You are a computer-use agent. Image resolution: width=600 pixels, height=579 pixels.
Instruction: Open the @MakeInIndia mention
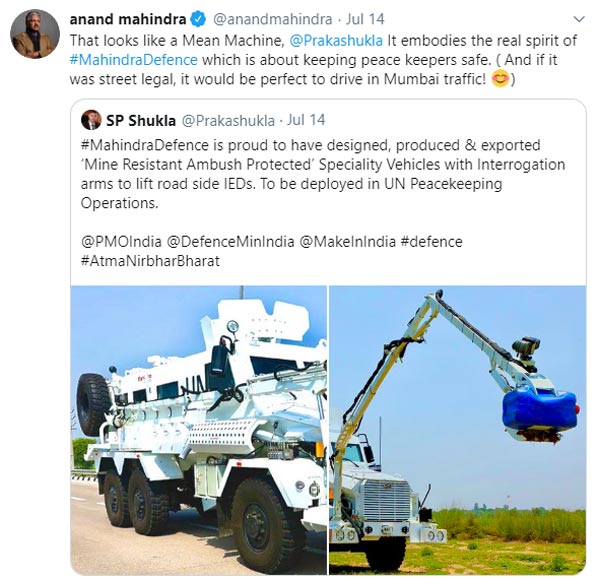(347, 242)
